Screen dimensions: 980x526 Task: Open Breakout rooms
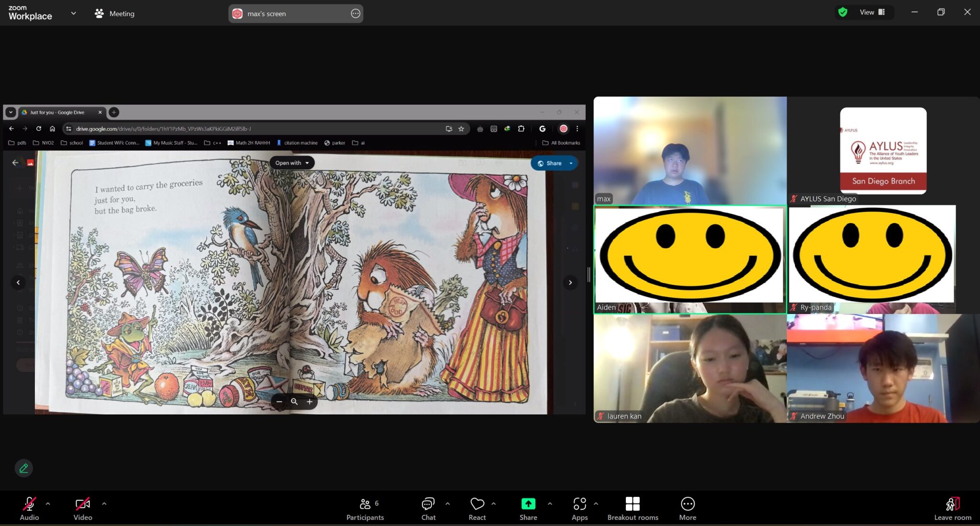(x=633, y=508)
